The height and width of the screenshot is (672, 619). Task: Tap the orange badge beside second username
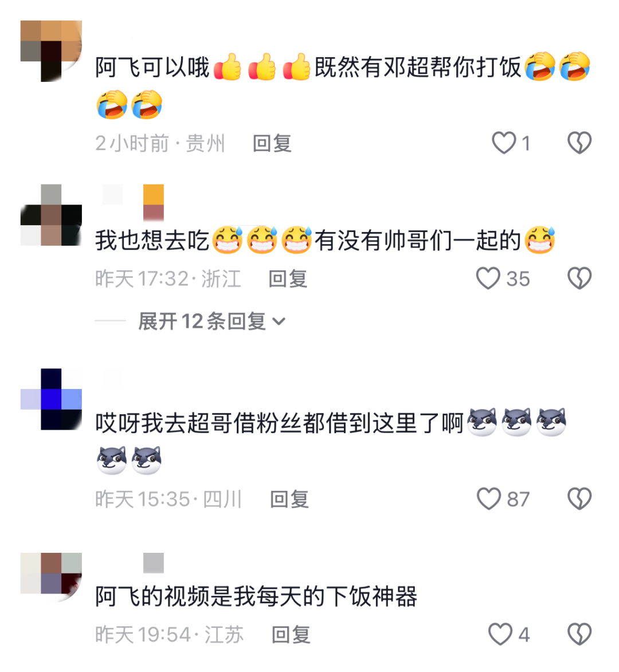point(154,202)
